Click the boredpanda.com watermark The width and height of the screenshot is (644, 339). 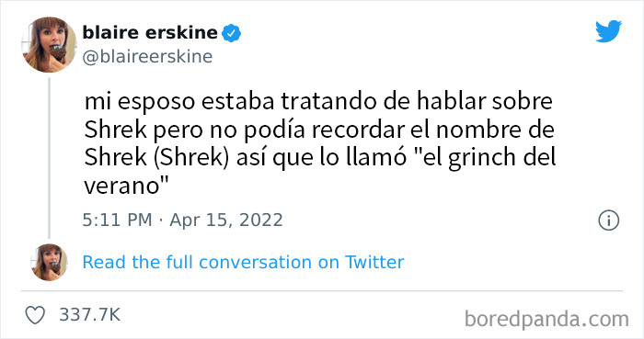546,319
